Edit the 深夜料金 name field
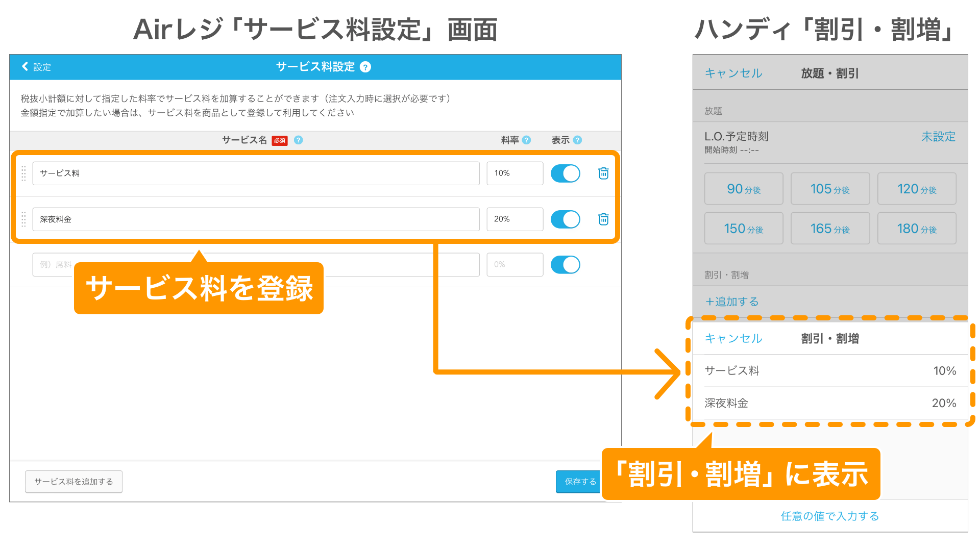 256,219
